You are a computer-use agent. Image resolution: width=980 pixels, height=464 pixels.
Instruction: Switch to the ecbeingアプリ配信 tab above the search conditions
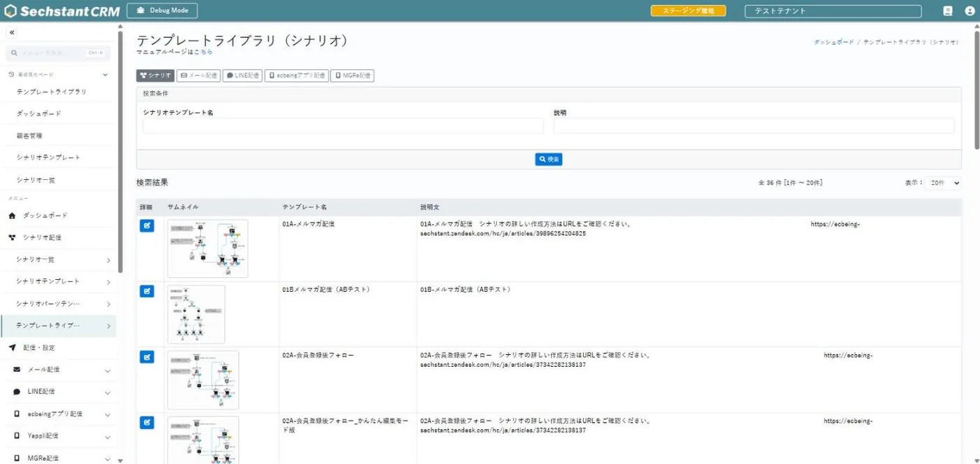[297, 76]
